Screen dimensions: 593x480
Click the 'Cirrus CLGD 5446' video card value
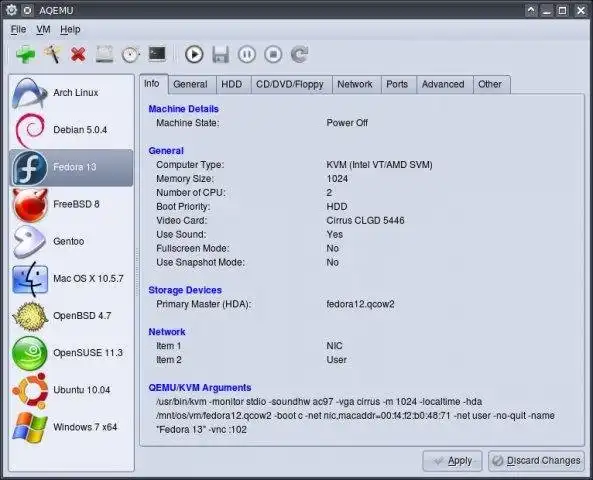(365, 221)
